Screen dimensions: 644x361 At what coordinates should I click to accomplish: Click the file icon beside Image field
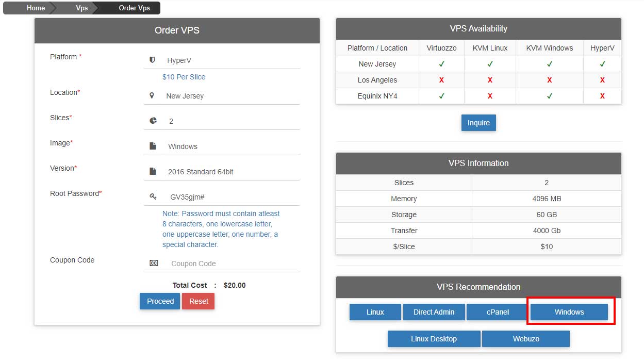click(153, 146)
